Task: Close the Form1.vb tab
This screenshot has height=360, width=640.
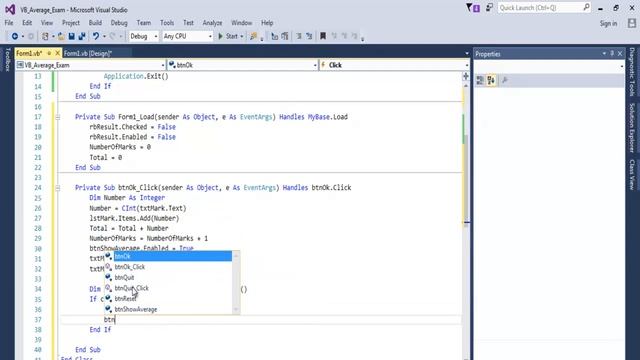Action: 58,53
